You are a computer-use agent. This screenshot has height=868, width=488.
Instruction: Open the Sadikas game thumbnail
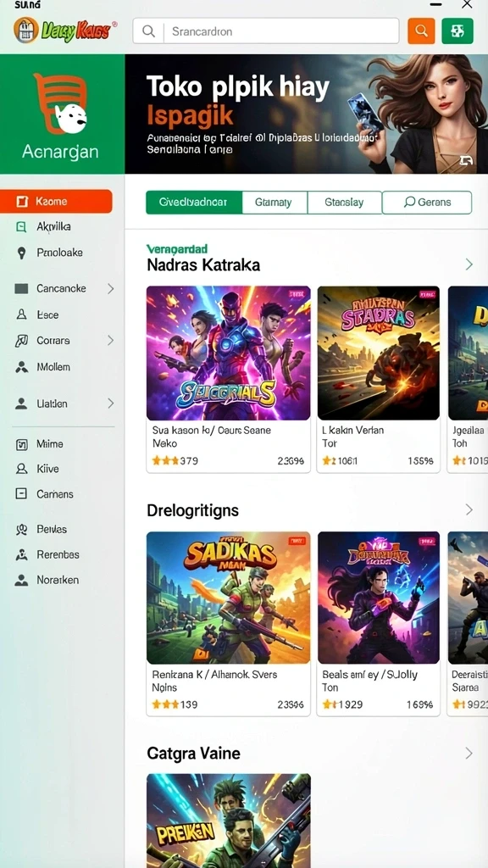(229, 598)
